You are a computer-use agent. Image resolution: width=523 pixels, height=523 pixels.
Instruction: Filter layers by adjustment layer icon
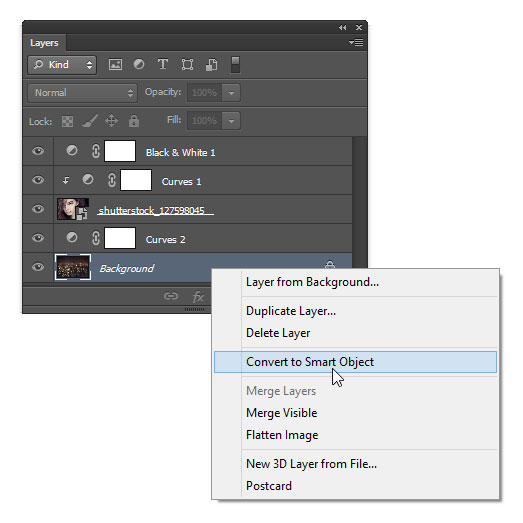click(139, 64)
